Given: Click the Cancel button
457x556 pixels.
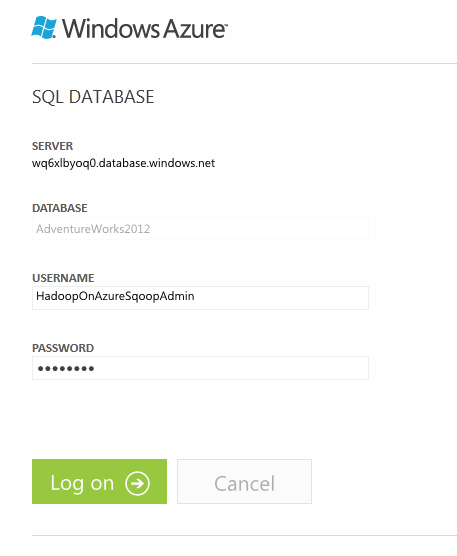Looking at the screenshot, I should (x=244, y=482).
